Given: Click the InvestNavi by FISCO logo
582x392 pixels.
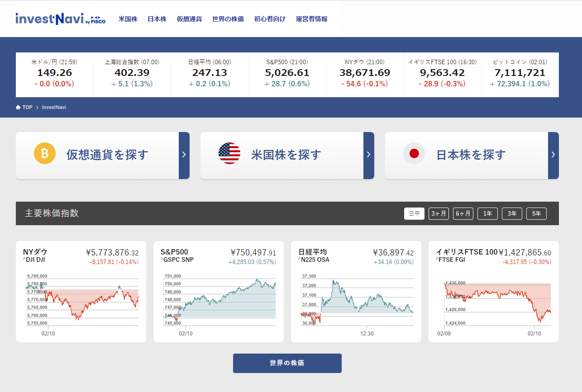Looking at the screenshot, I should point(60,19).
